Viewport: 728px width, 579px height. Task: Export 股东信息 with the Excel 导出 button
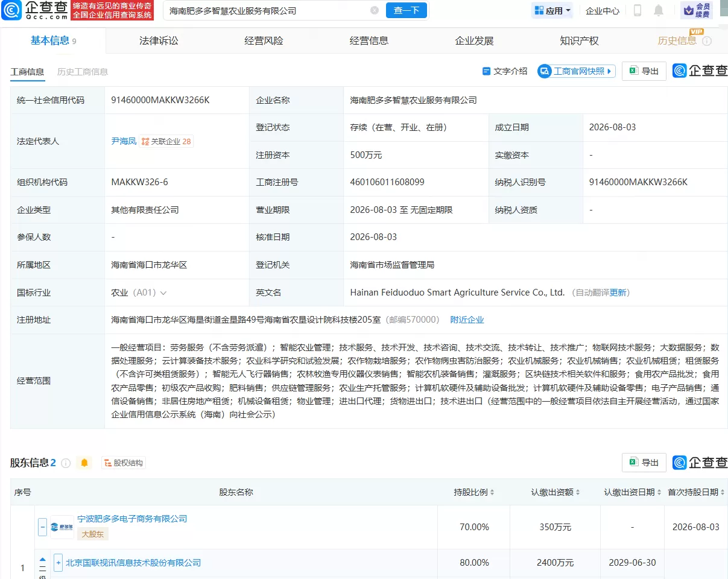coord(644,463)
